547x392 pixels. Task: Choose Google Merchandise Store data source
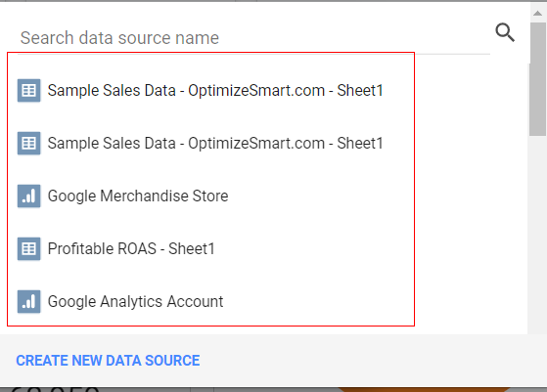pyautogui.click(x=138, y=196)
